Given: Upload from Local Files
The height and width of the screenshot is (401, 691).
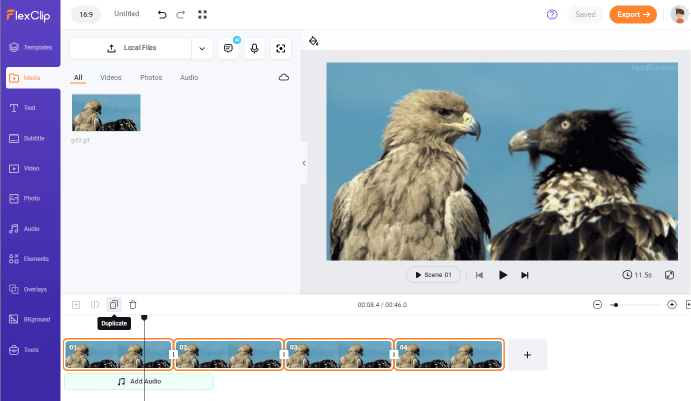Looking at the screenshot, I should point(131,48).
